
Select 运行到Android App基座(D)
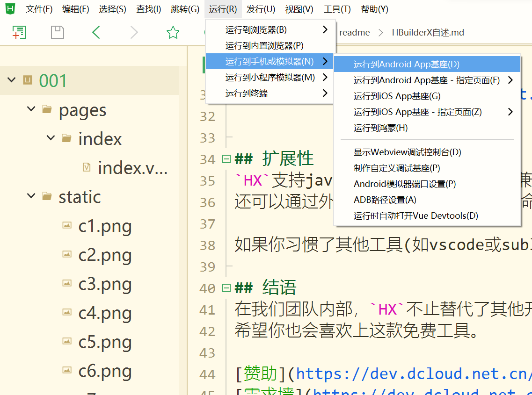tap(427, 64)
